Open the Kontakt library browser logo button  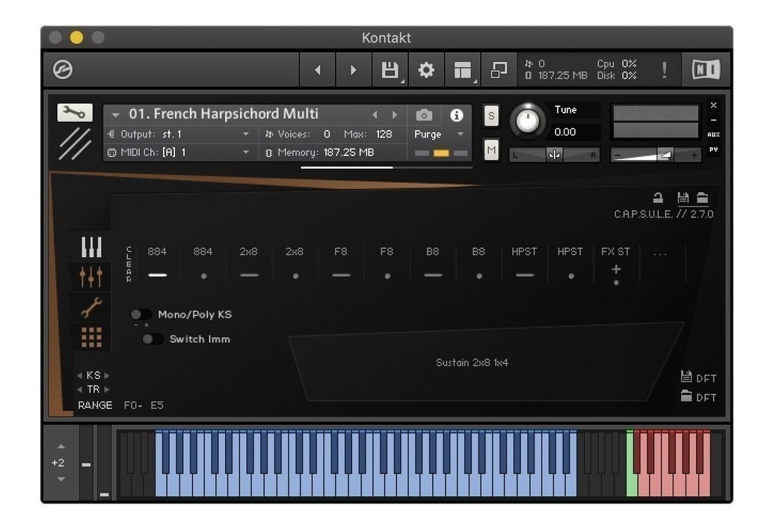click(63, 69)
